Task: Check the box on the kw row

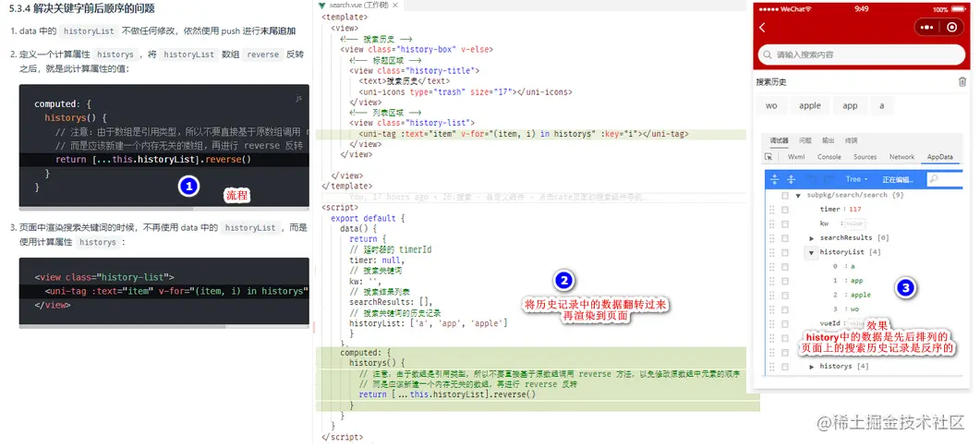Action: (785, 223)
